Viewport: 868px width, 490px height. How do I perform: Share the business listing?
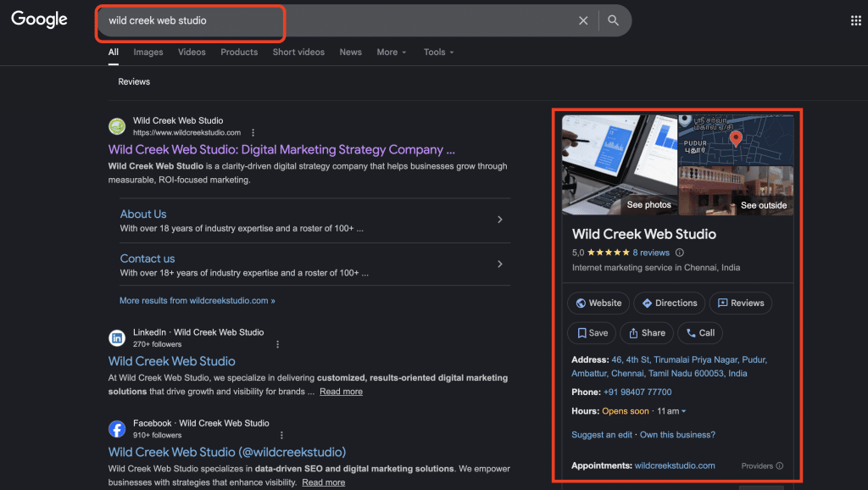click(646, 332)
